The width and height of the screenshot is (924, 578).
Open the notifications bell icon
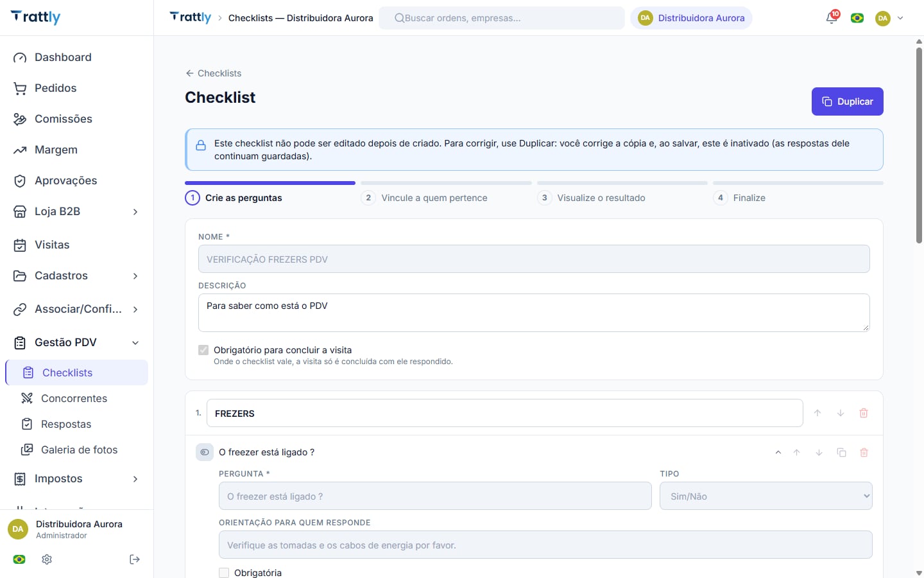832,18
